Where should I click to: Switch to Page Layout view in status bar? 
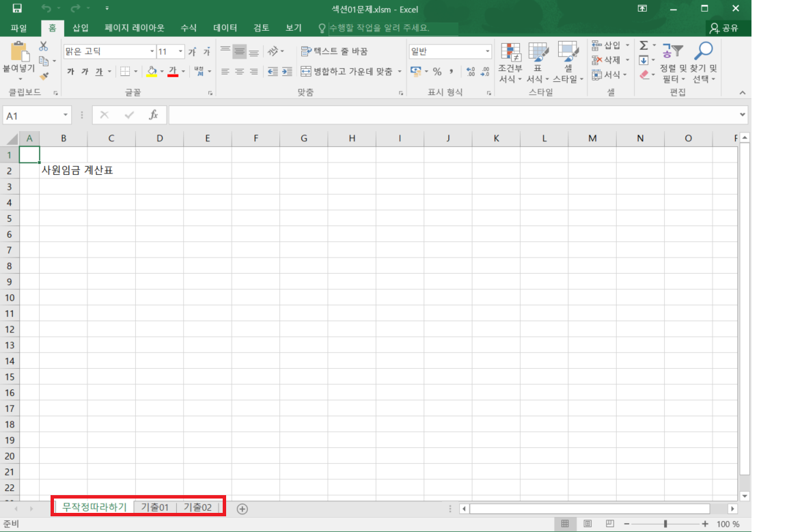[x=588, y=524]
